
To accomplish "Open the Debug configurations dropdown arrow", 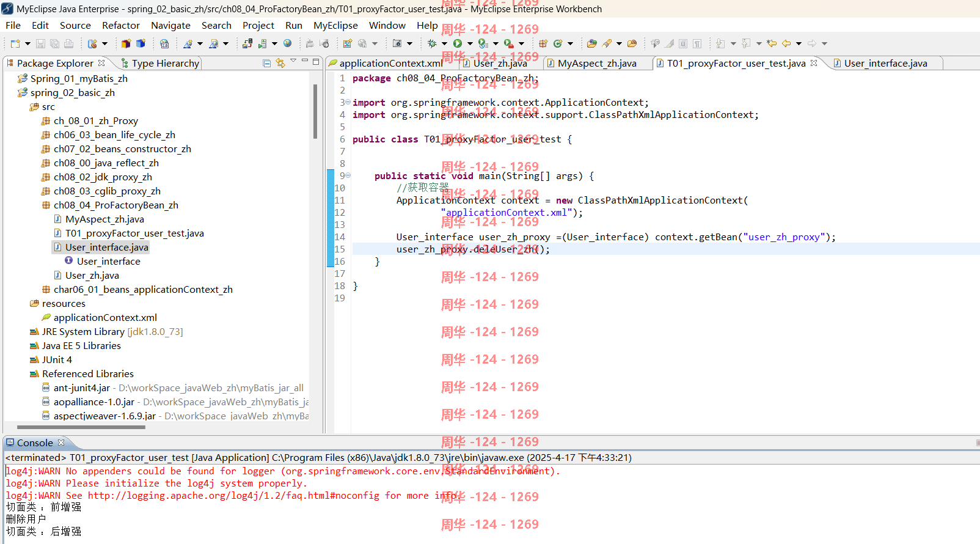I will pyautogui.click(x=444, y=43).
